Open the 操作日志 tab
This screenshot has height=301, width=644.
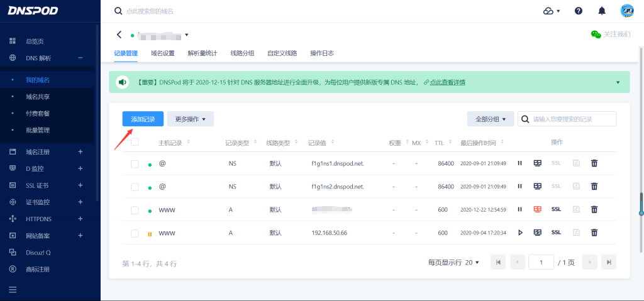pos(321,53)
